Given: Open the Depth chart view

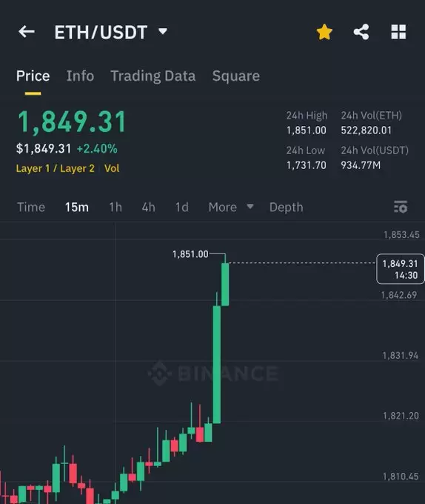Looking at the screenshot, I should (x=286, y=207).
